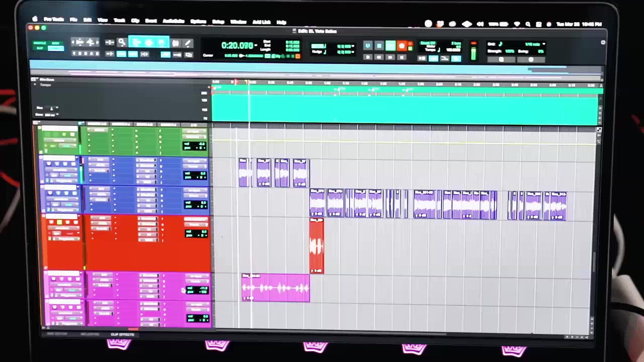The image size is (644, 362).
Task: Open Spotlight search in the menu bar
Action: coord(528,24)
